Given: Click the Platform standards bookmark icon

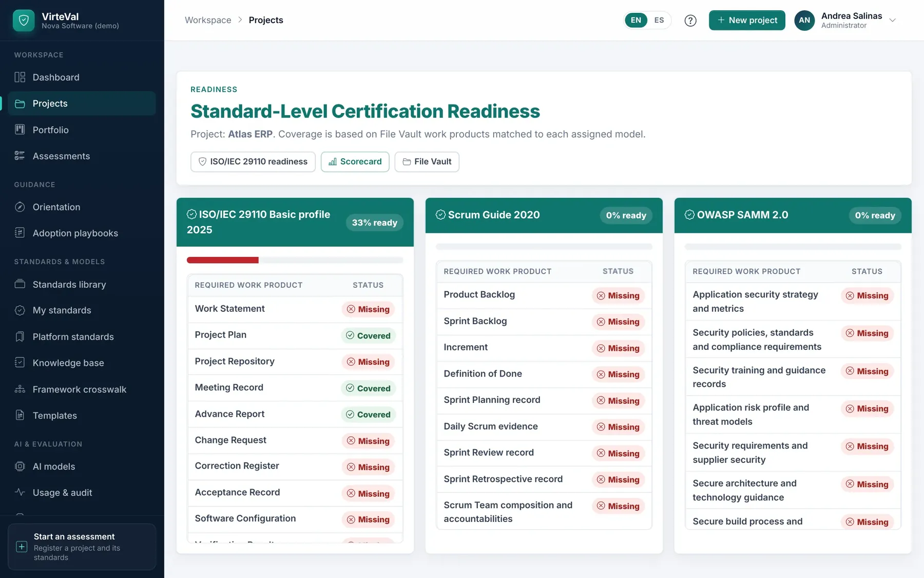Looking at the screenshot, I should (x=20, y=337).
